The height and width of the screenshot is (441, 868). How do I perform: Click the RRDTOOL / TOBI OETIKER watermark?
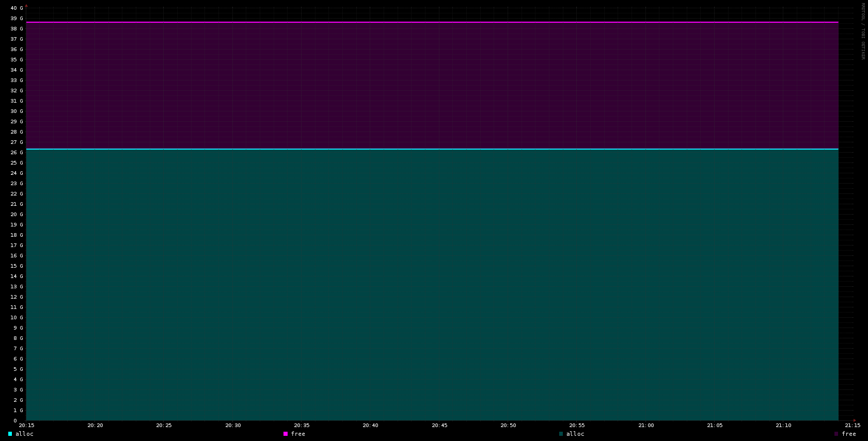pyautogui.click(x=862, y=31)
